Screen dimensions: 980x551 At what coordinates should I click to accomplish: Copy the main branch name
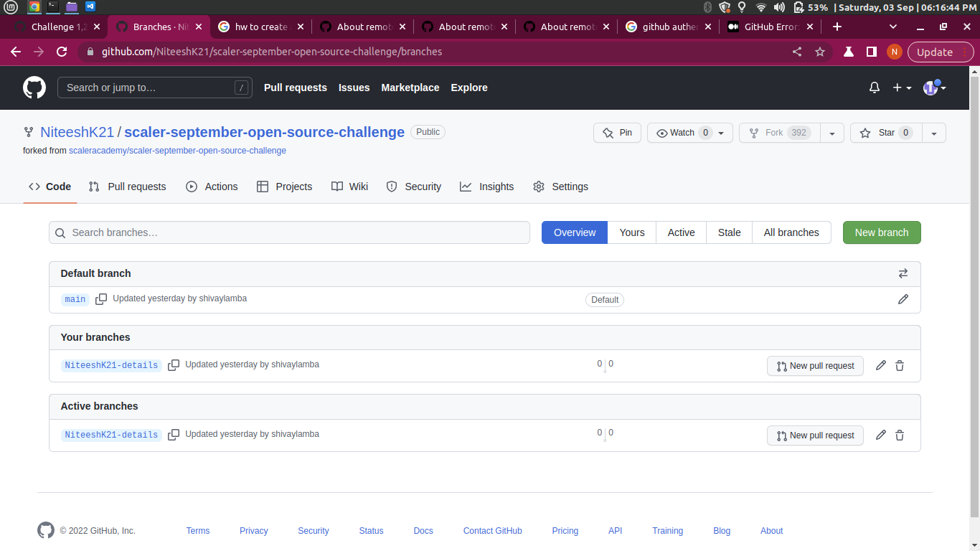tap(101, 299)
